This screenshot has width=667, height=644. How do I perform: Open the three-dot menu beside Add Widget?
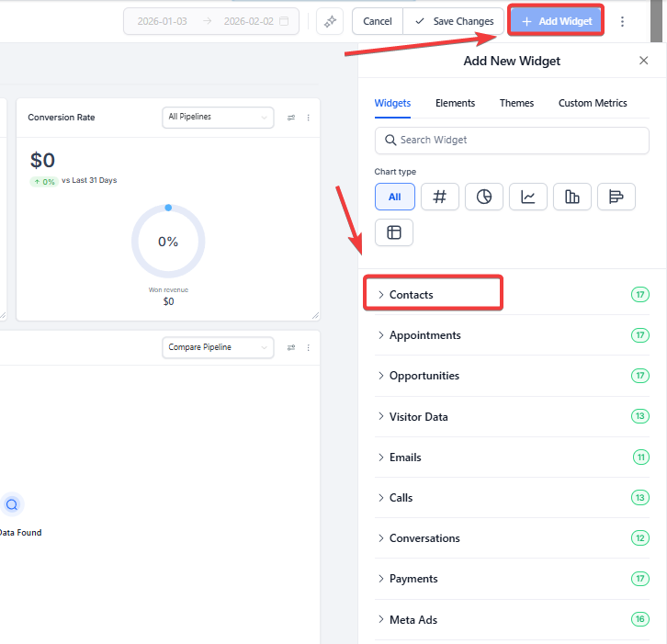point(623,21)
